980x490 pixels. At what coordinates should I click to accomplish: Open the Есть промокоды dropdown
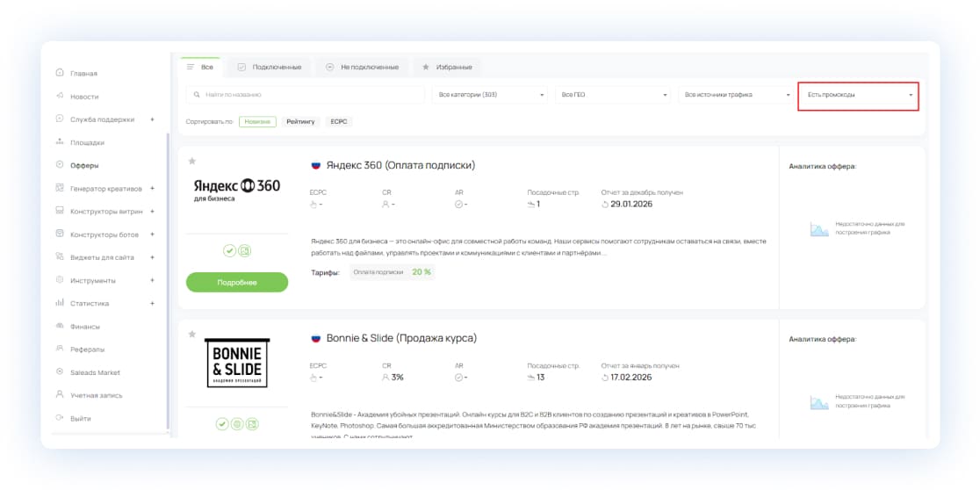tap(858, 95)
